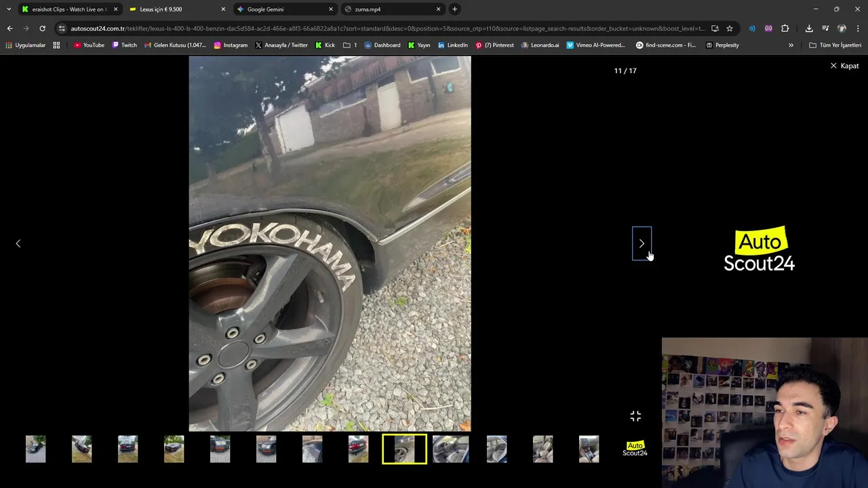Viewport: 868px width, 488px height.
Task: Close the Google Gemini tab
Action: (x=331, y=9)
